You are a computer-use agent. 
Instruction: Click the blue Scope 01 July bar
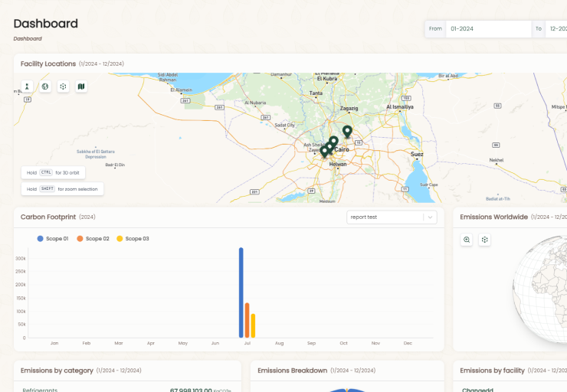point(241,292)
